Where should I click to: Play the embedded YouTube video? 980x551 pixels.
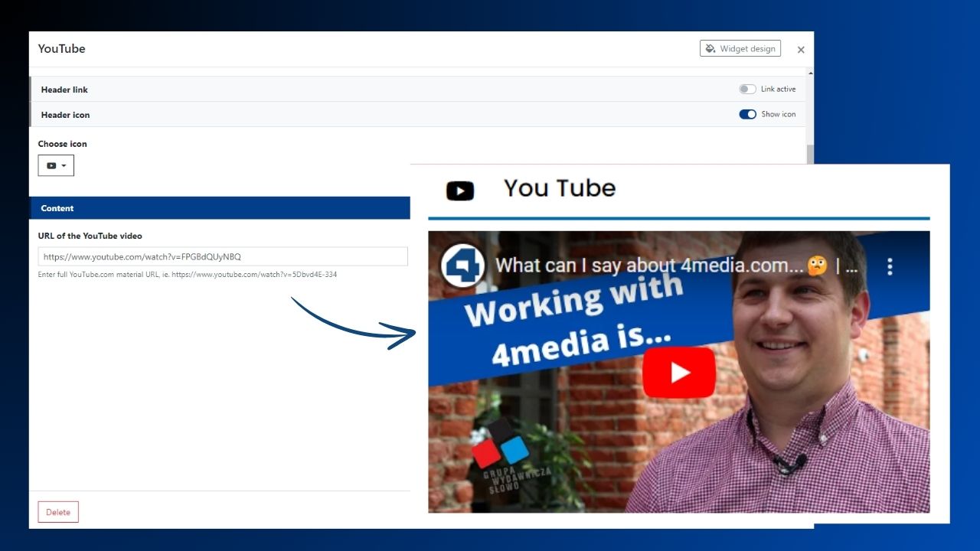(679, 373)
